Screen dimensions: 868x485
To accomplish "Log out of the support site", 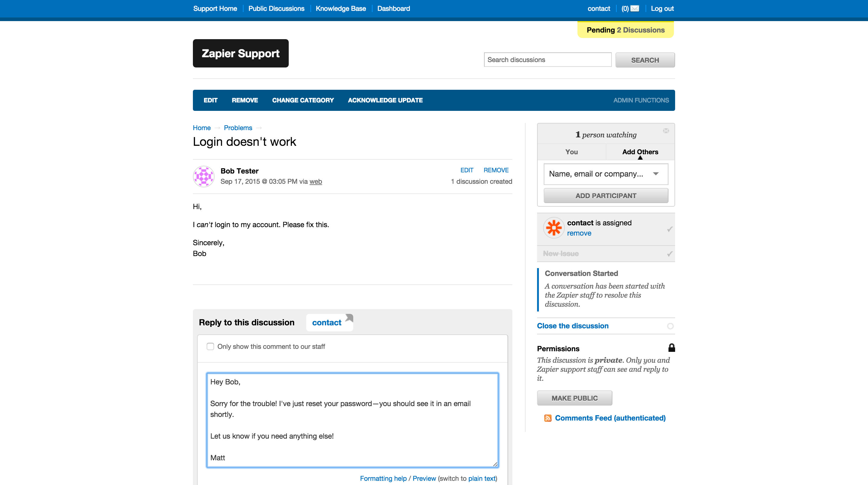I will pyautogui.click(x=662, y=8).
